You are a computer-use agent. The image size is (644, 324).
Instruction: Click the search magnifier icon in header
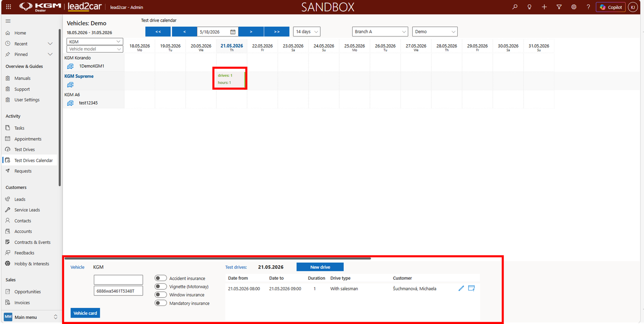click(x=515, y=7)
